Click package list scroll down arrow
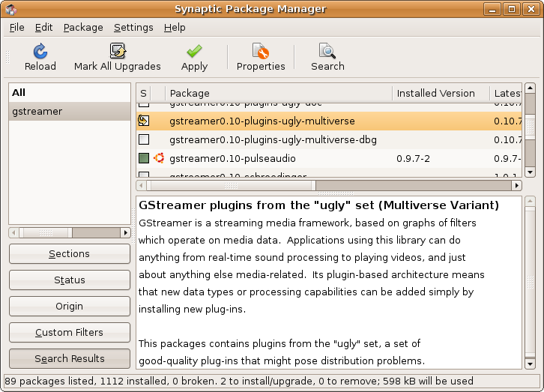Screen dimensions: 544x392 click(530, 172)
